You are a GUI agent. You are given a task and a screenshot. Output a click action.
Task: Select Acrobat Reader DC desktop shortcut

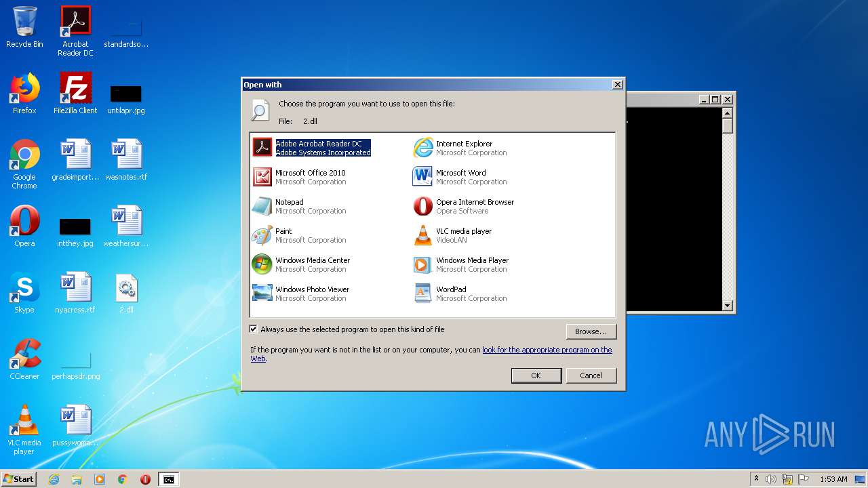point(75,31)
